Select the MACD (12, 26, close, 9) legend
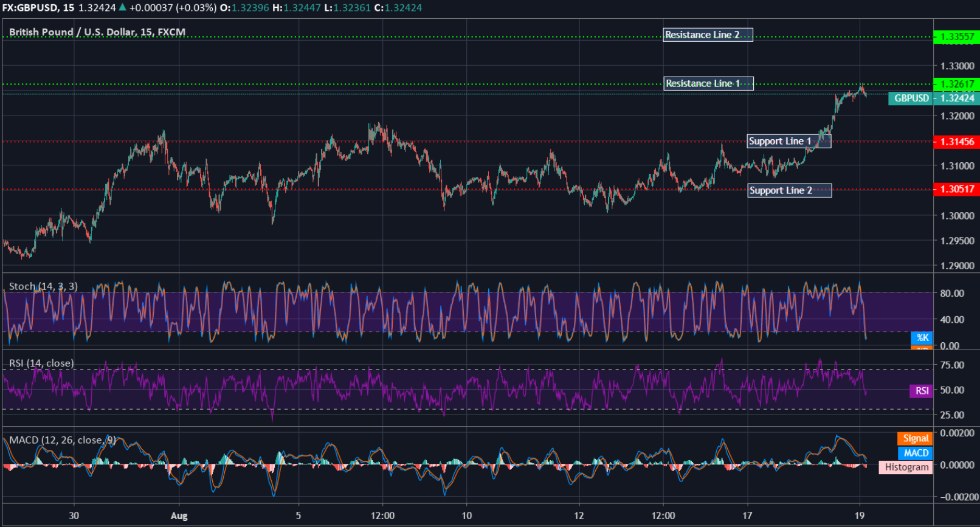980x527 pixels. click(x=63, y=439)
